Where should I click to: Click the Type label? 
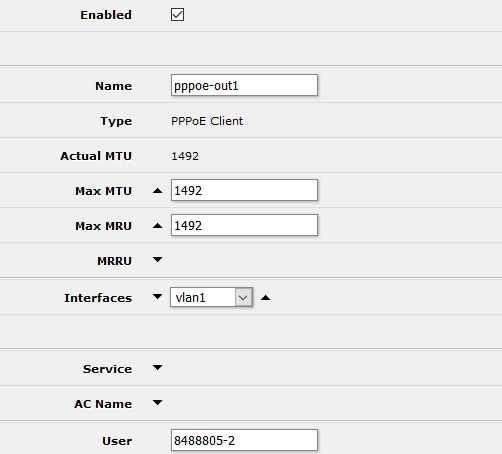pyautogui.click(x=116, y=121)
